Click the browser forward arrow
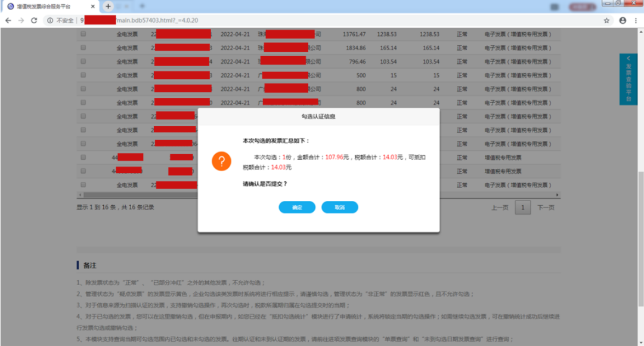Screen dimensions: 644x346 [x=21, y=20]
